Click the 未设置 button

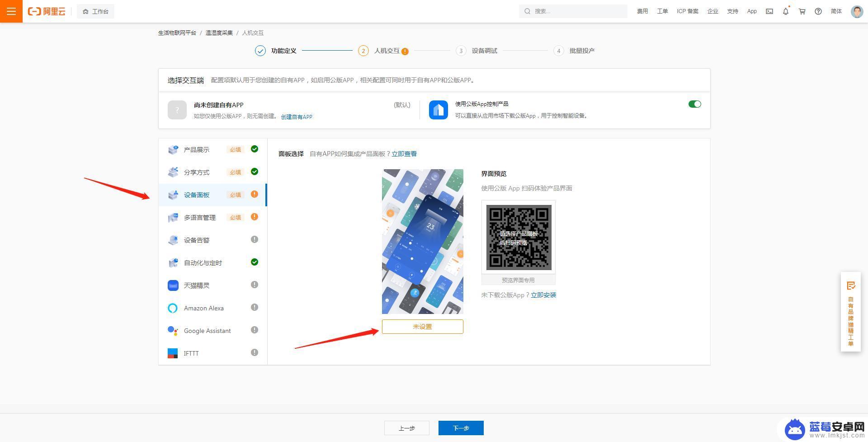(x=423, y=327)
